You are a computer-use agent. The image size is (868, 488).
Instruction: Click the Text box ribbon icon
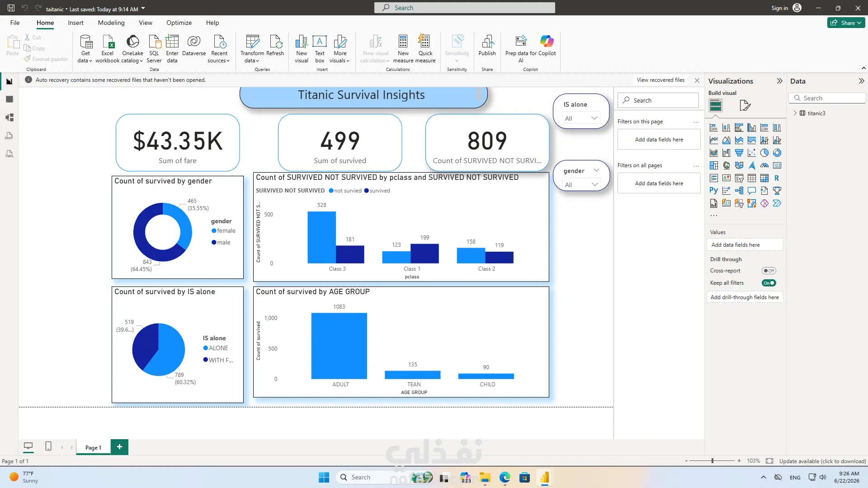click(x=320, y=48)
